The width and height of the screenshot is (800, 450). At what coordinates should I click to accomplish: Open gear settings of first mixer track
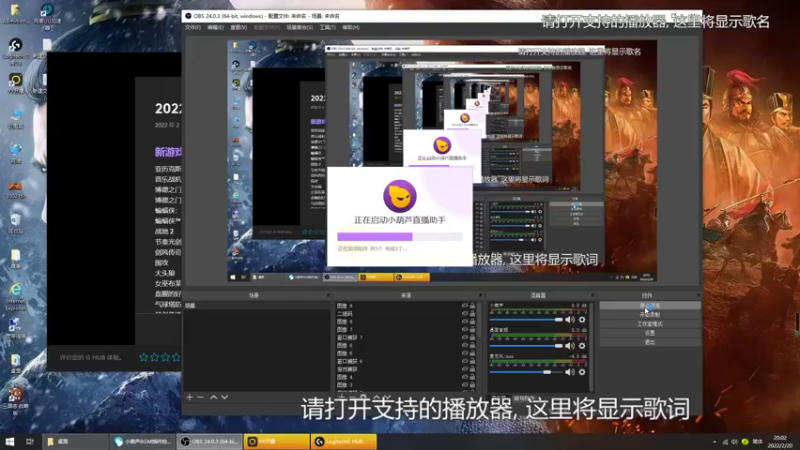click(582, 320)
